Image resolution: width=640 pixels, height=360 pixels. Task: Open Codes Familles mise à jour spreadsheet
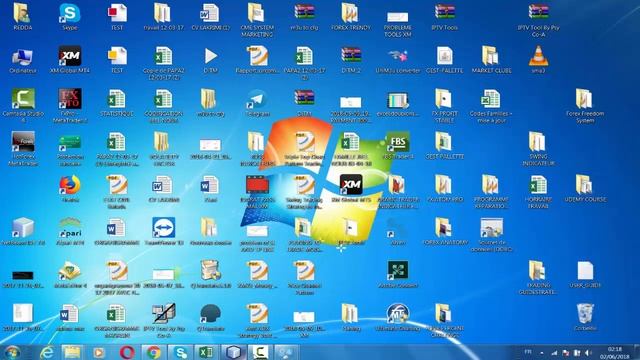(491, 106)
